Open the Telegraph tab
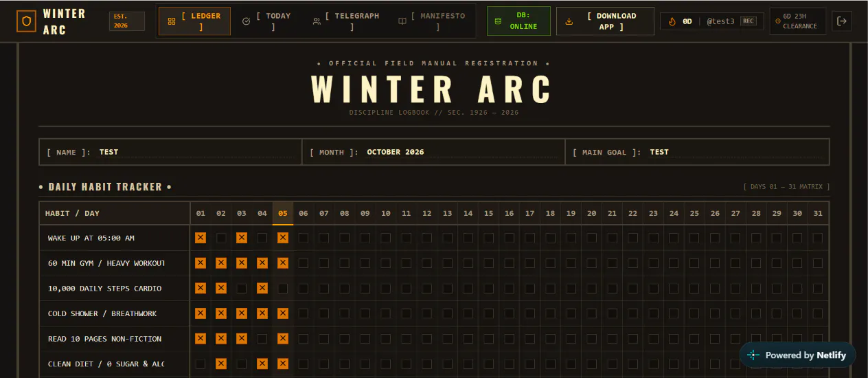Image resolution: width=868 pixels, height=378 pixels. point(346,21)
